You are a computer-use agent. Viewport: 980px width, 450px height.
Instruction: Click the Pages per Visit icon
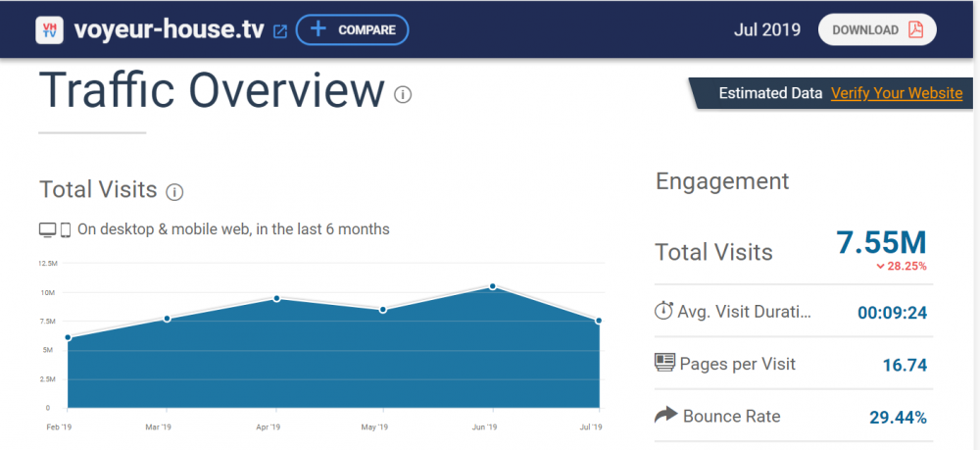[x=665, y=363]
